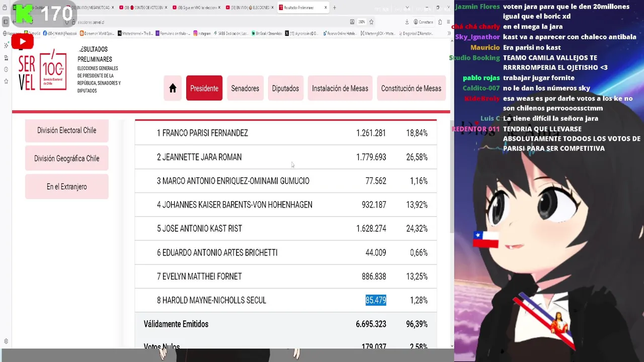The height and width of the screenshot is (362, 644).
Task: Click chat username Caldito-007
Action: coord(481,88)
